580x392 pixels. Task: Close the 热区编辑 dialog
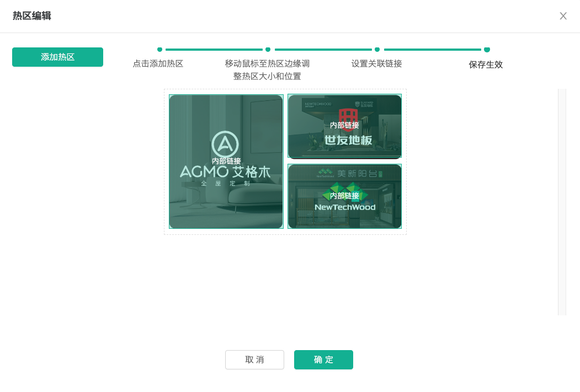pos(563,16)
